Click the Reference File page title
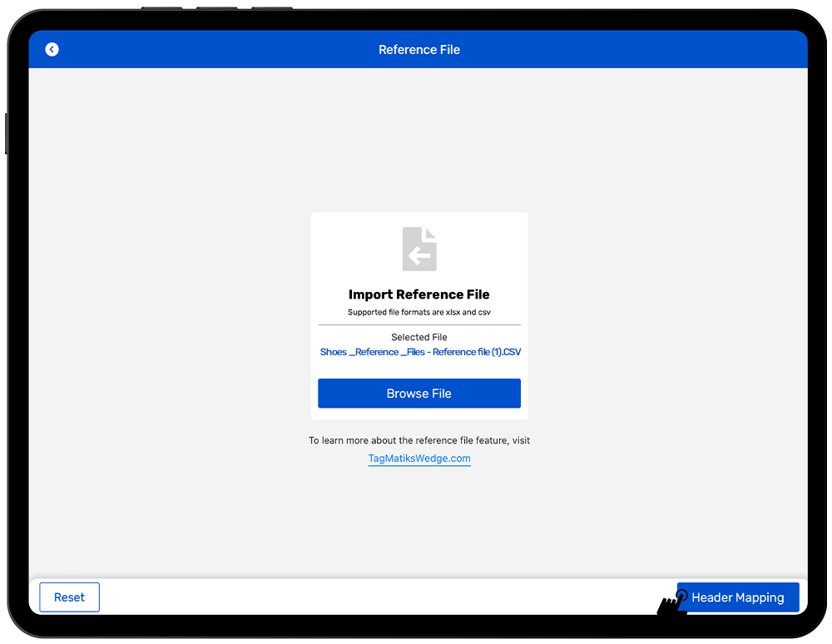The image size is (832, 644). [419, 50]
